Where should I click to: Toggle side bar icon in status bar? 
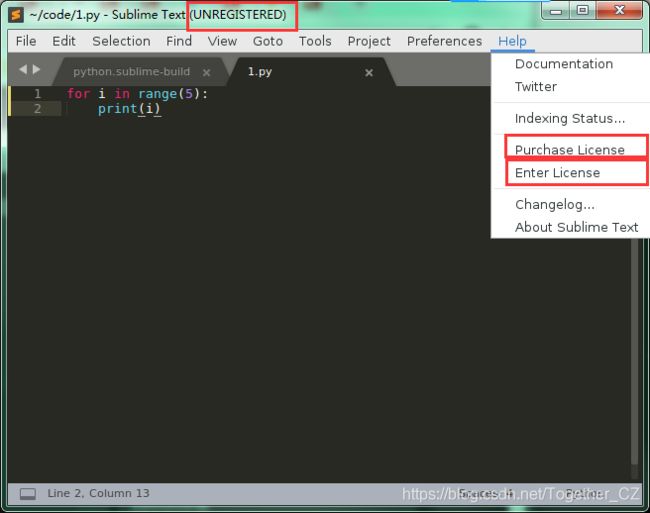[x=28, y=494]
